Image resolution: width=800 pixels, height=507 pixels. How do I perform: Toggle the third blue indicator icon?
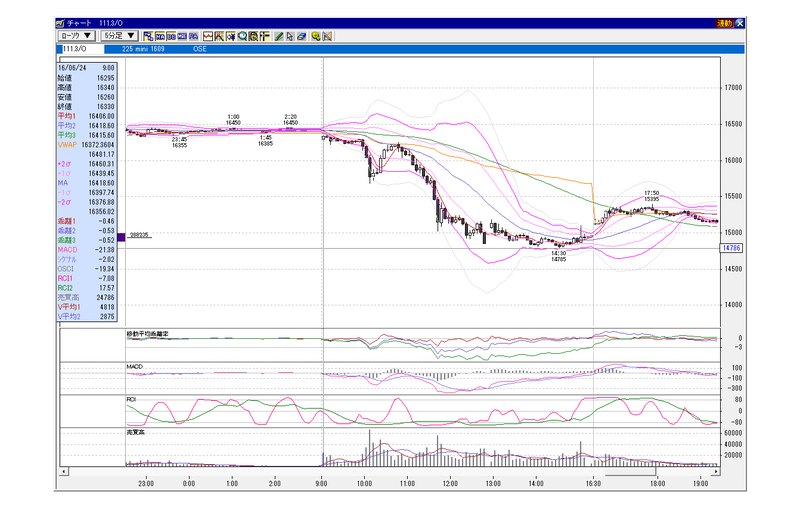click(x=182, y=36)
